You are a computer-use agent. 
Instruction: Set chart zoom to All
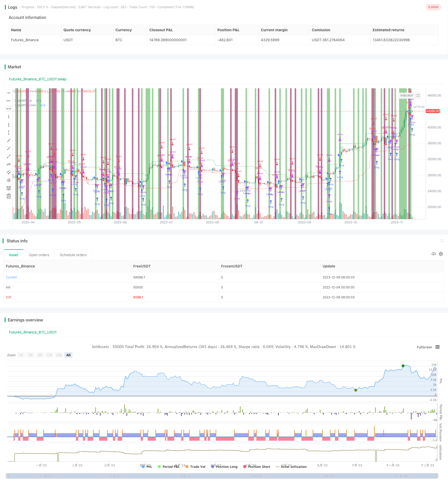coord(68,355)
